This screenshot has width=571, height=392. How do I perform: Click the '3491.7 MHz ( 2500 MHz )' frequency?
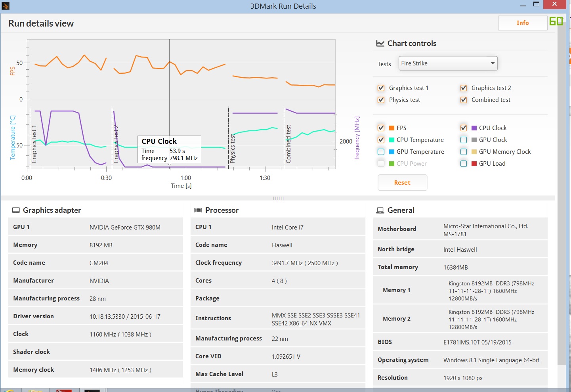(305, 263)
